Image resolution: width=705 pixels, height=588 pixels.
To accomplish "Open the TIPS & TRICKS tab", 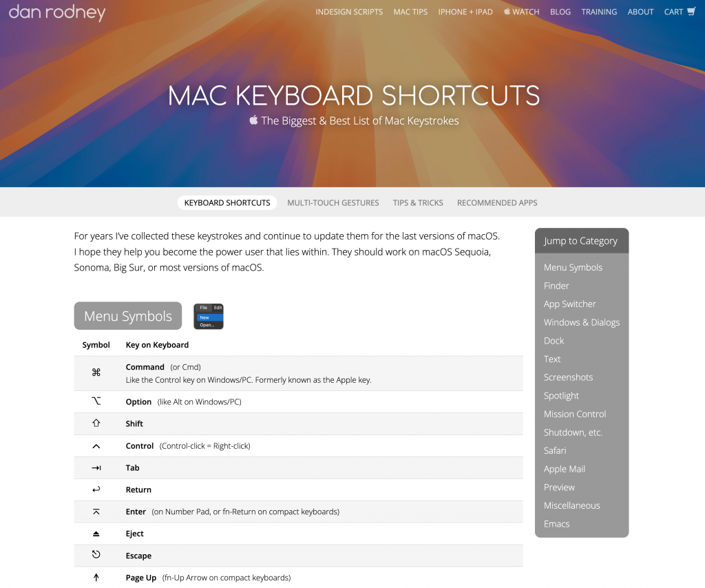I will (x=418, y=202).
